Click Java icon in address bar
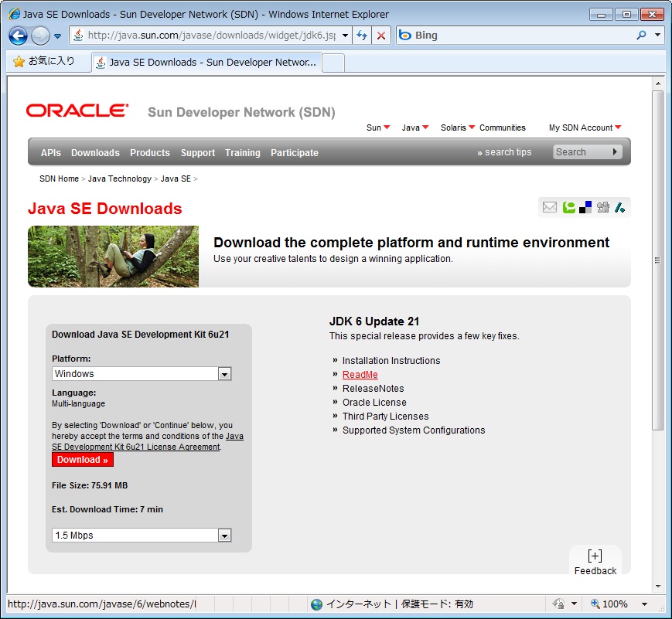672x619 pixels. click(x=78, y=35)
